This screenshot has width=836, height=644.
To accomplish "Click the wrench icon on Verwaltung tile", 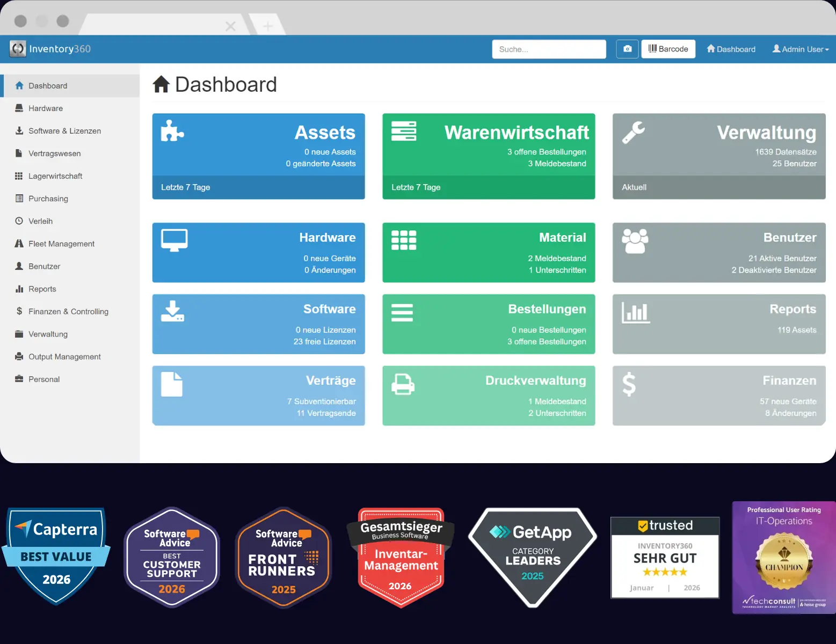I will pos(634,132).
